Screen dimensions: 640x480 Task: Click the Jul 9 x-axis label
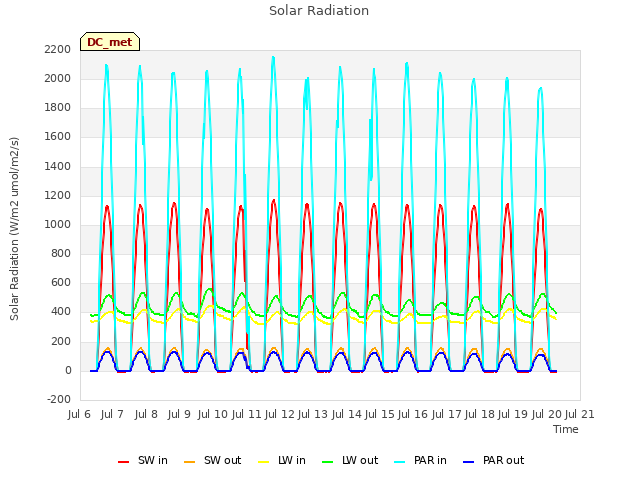(179, 414)
